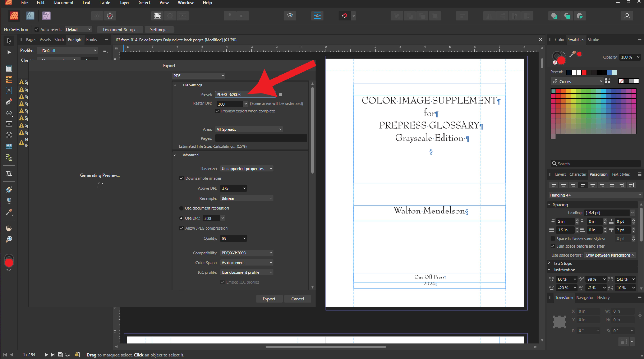The image size is (644, 359).
Task: Switch to the History tab
Action: 603,297
